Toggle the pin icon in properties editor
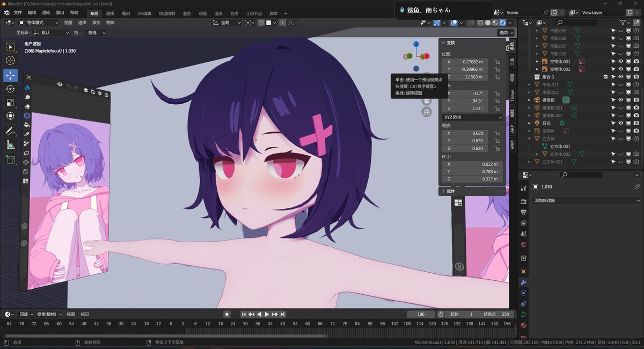Screen dimensions: 644x349 coord(637,187)
